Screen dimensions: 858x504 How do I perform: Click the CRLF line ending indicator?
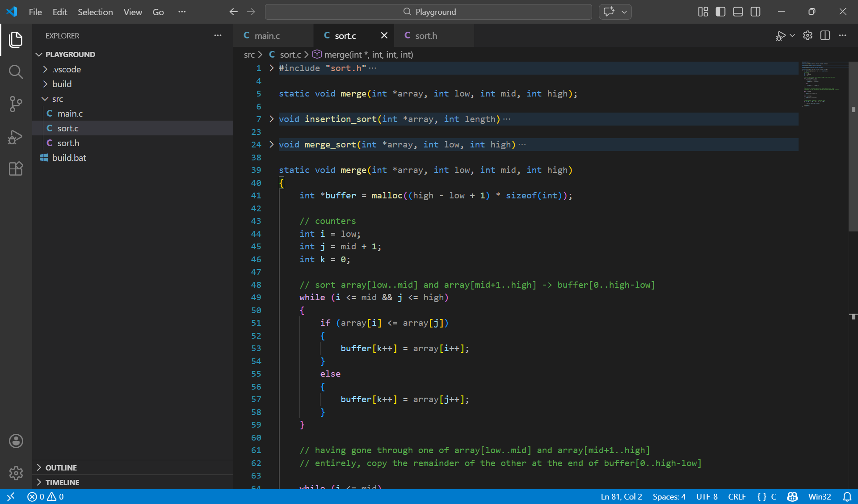[736, 496]
